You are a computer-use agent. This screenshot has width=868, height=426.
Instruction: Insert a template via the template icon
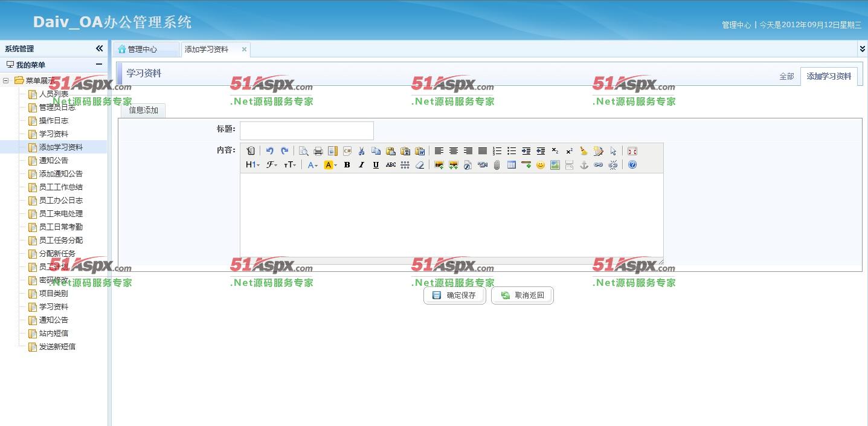[333, 151]
